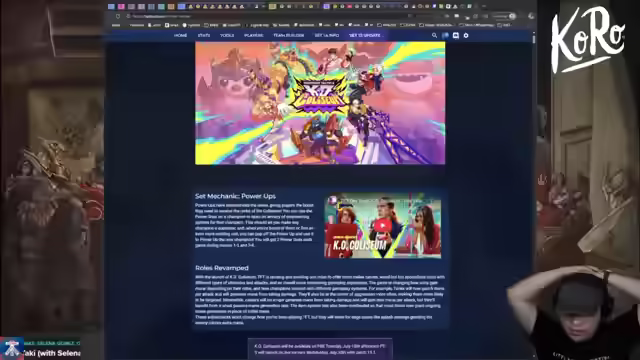Image resolution: width=640 pixels, height=360 pixels.
Task: Click the round icon next to search
Action: point(445,36)
